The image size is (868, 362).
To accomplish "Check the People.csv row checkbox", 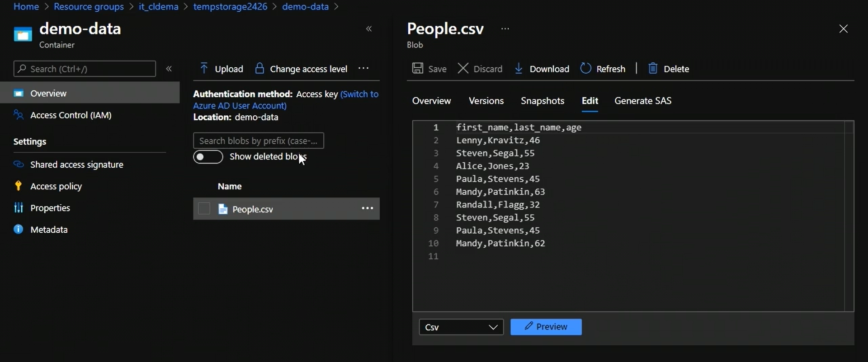I will point(204,209).
